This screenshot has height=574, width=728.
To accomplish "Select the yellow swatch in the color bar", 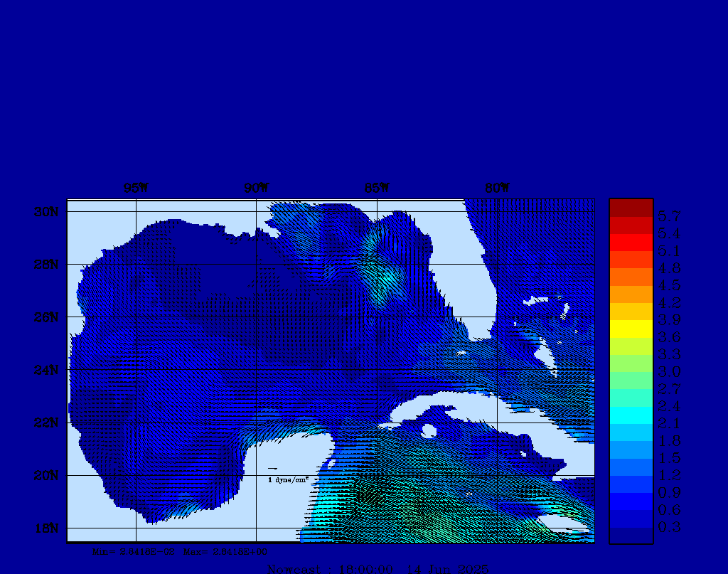I will [x=631, y=329].
